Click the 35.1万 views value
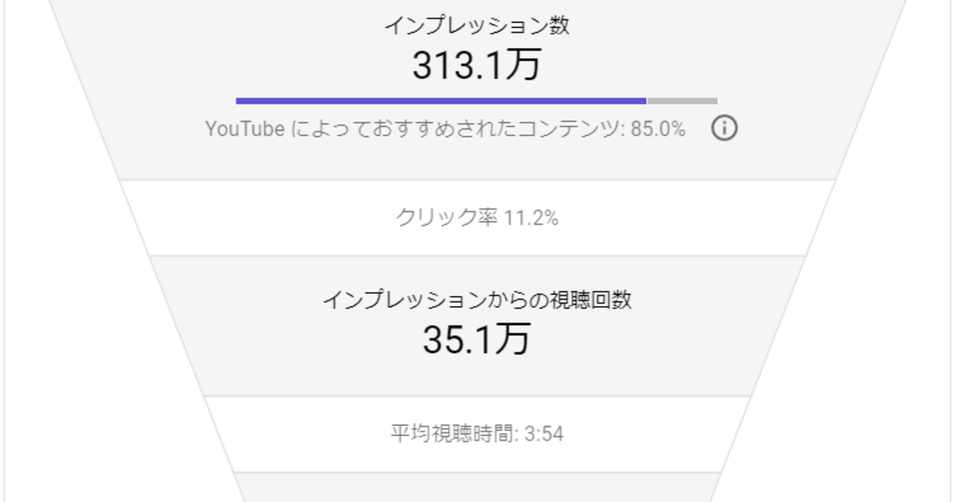960x502 pixels. (476, 340)
